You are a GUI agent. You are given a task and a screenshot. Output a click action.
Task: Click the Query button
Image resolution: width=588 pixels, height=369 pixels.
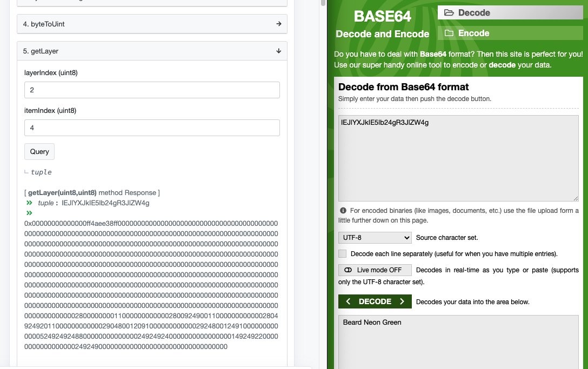pyautogui.click(x=39, y=151)
